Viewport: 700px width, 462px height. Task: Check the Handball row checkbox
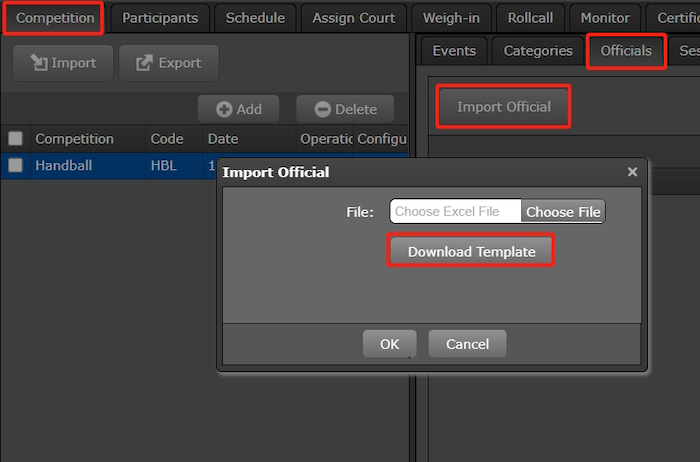15,166
